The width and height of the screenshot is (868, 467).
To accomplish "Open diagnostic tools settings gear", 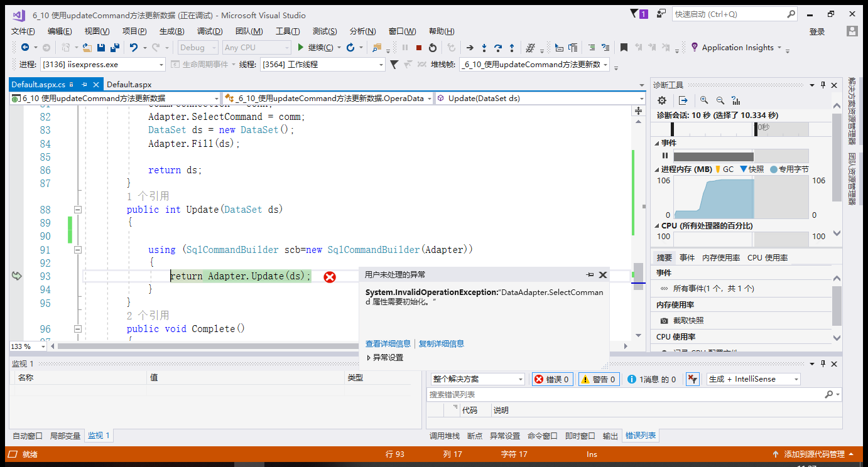I will coord(661,100).
